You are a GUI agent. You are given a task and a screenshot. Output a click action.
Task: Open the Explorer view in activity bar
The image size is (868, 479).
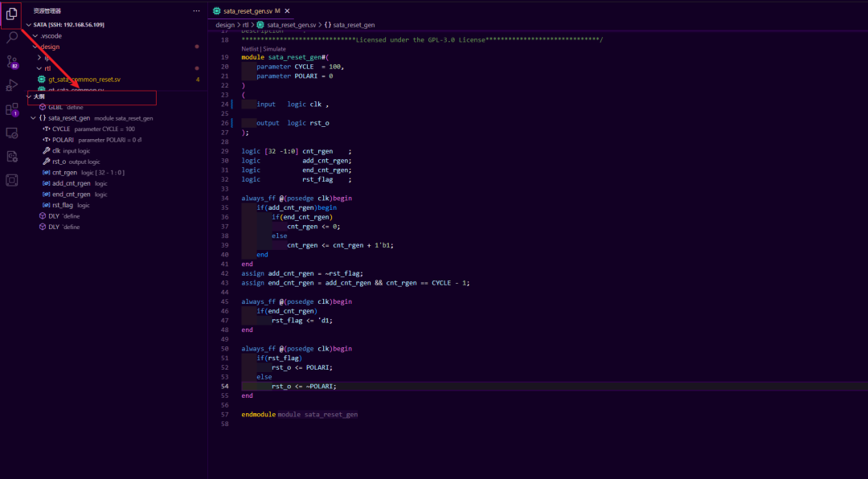[x=12, y=14]
